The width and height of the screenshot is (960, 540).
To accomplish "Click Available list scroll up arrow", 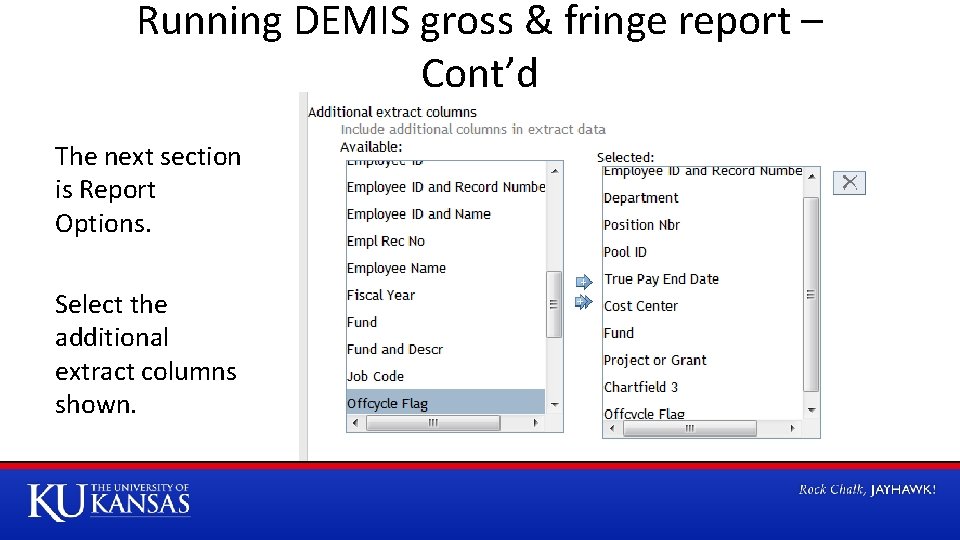I will point(554,171).
